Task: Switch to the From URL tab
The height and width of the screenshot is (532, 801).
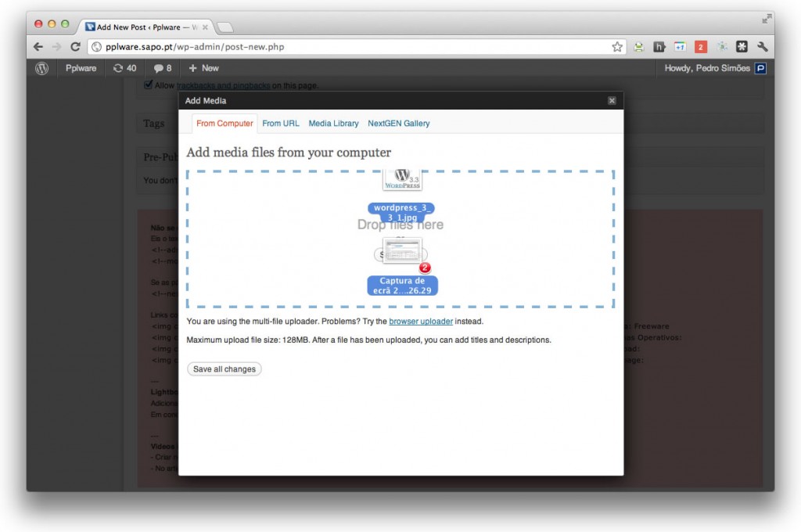Action: click(x=281, y=123)
